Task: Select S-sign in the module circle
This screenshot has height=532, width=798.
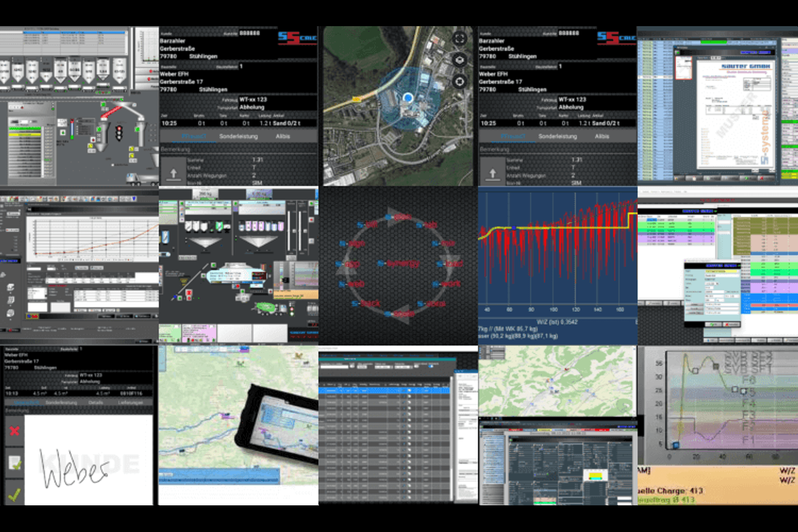Action: pos(352,244)
